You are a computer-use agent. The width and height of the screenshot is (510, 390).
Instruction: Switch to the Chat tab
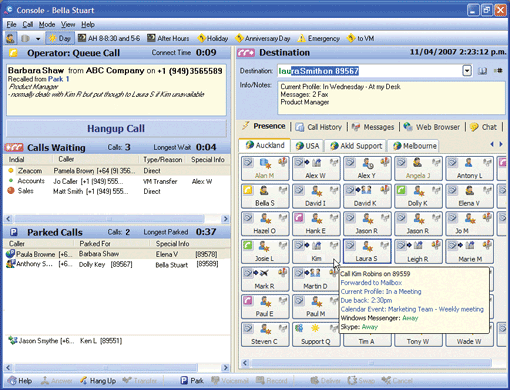click(483, 127)
